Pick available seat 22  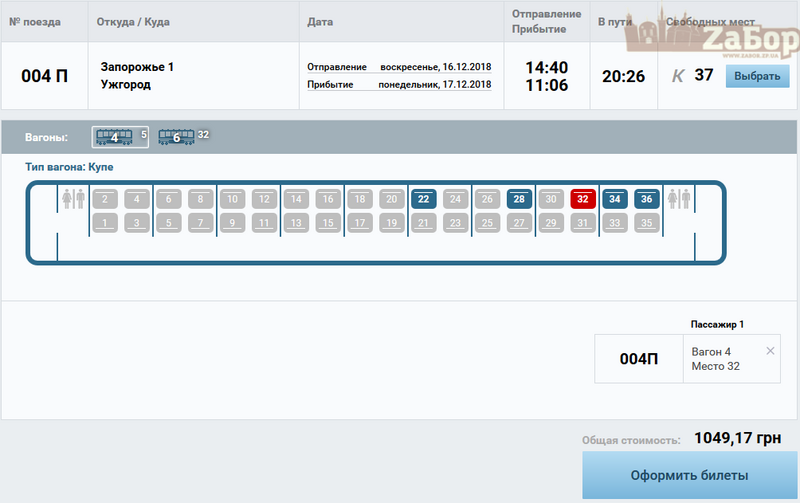coord(423,199)
